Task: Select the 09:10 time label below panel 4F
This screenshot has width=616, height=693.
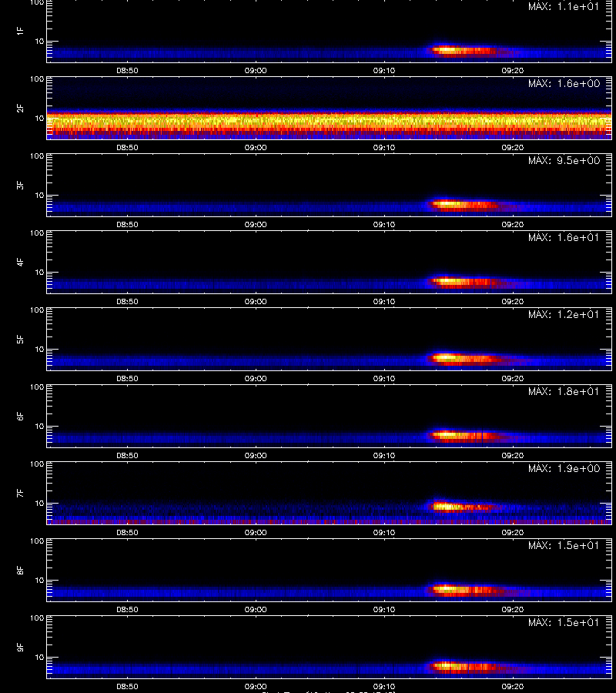Action: click(x=384, y=301)
